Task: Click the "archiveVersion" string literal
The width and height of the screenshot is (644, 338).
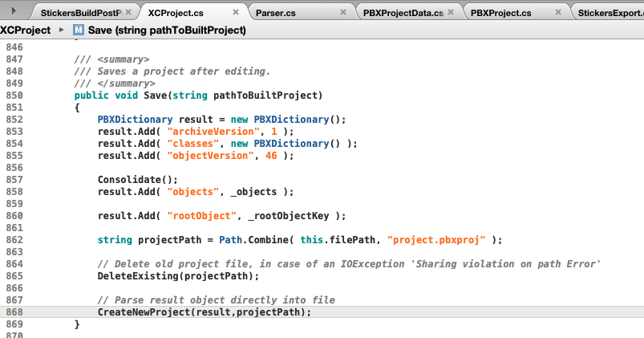Action: tap(213, 132)
